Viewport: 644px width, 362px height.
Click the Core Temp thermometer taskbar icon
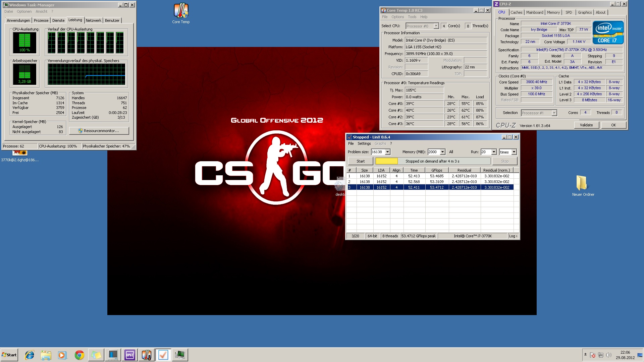(146, 355)
